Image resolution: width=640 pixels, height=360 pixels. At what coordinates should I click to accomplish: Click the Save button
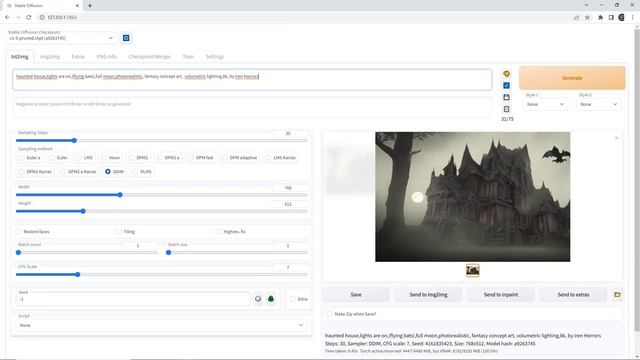356,294
